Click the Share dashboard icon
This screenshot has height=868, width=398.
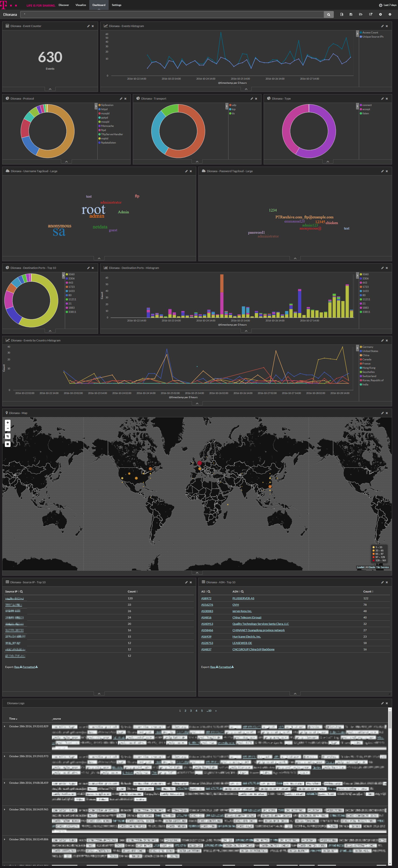pos(370,15)
